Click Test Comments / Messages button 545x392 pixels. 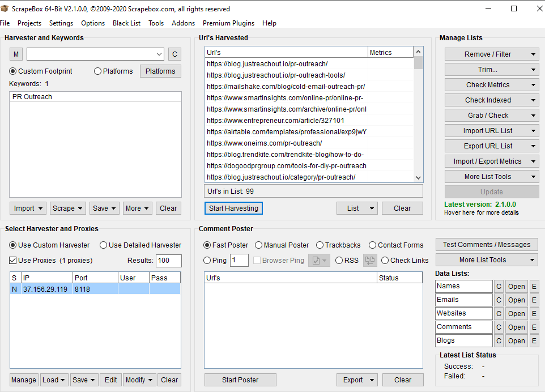[487, 245]
